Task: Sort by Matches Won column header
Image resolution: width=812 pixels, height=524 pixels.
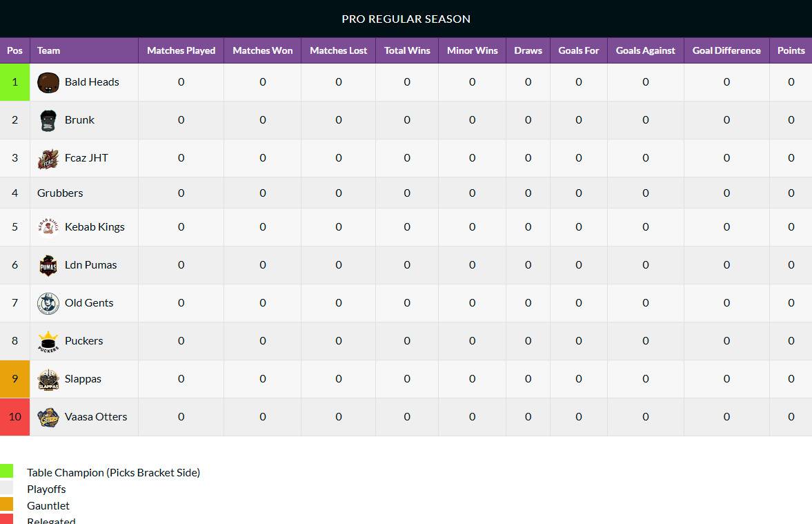Action: tap(263, 50)
